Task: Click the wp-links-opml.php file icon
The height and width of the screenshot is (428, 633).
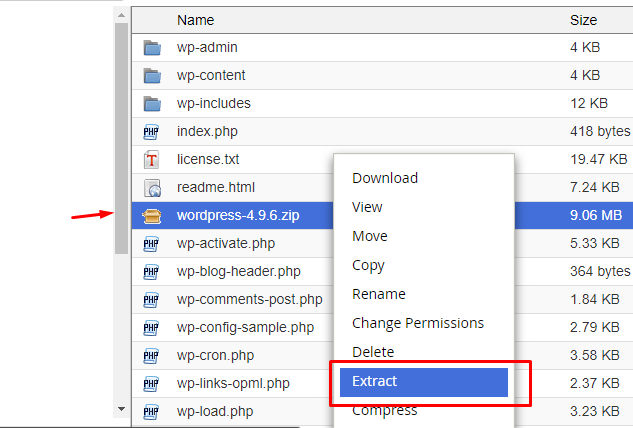Action: pyautogui.click(x=151, y=384)
